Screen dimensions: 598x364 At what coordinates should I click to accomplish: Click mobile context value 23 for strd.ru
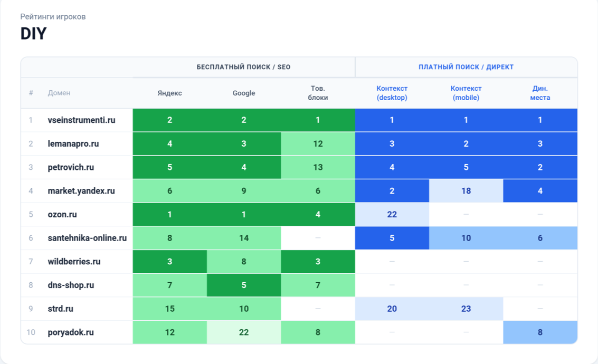[466, 309]
